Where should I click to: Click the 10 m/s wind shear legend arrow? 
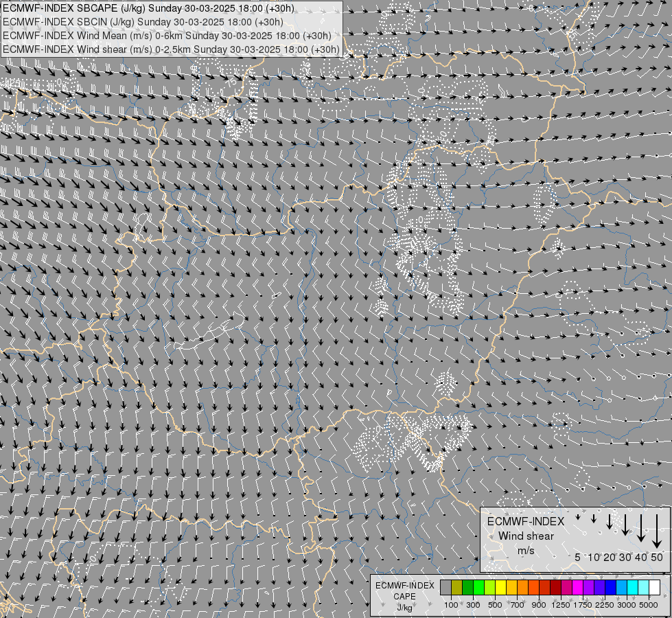[x=594, y=518]
